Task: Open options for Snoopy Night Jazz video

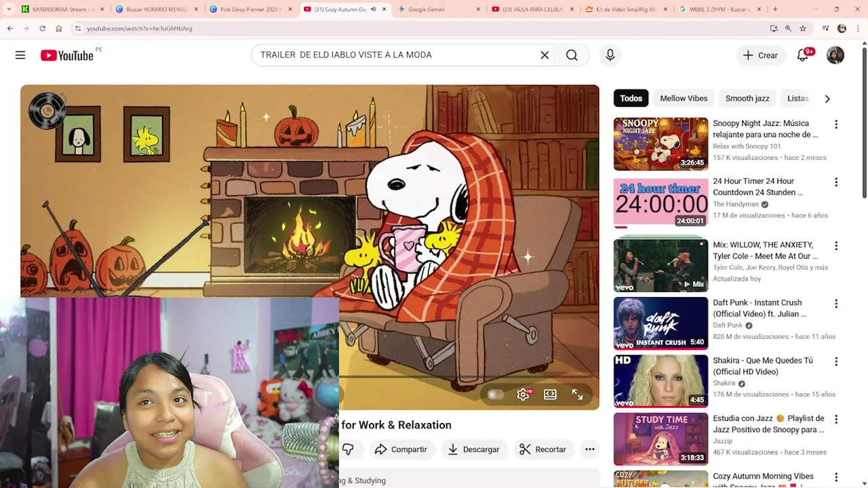Action: pyautogui.click(x=836, y=124)
